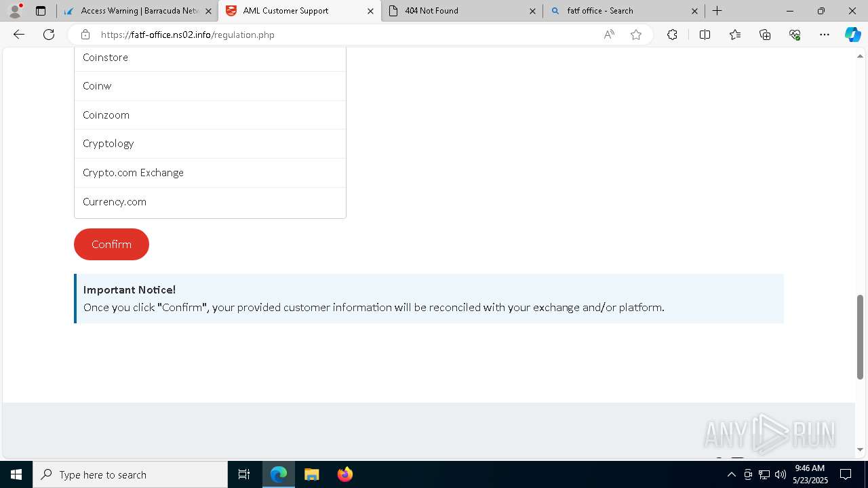Add this page to favorites
This screenshot has width=868, height=488.
click(x=636, y=35)
